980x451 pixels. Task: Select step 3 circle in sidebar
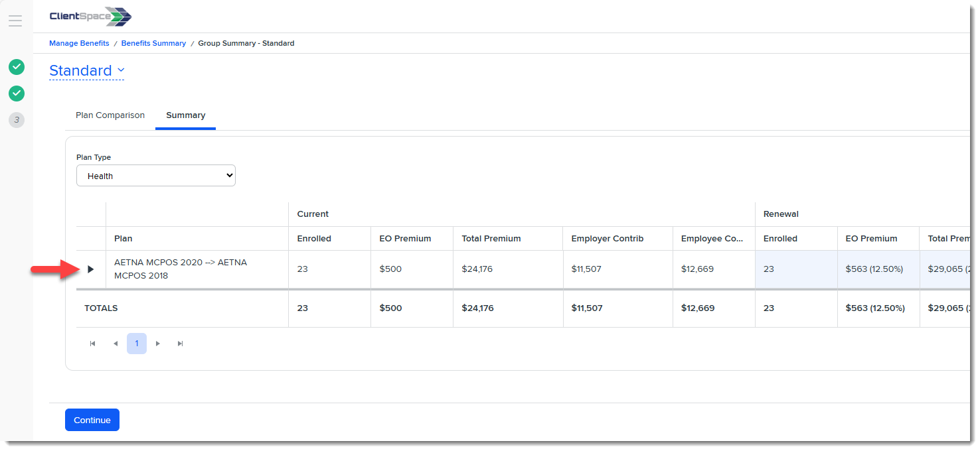point(17,120)
